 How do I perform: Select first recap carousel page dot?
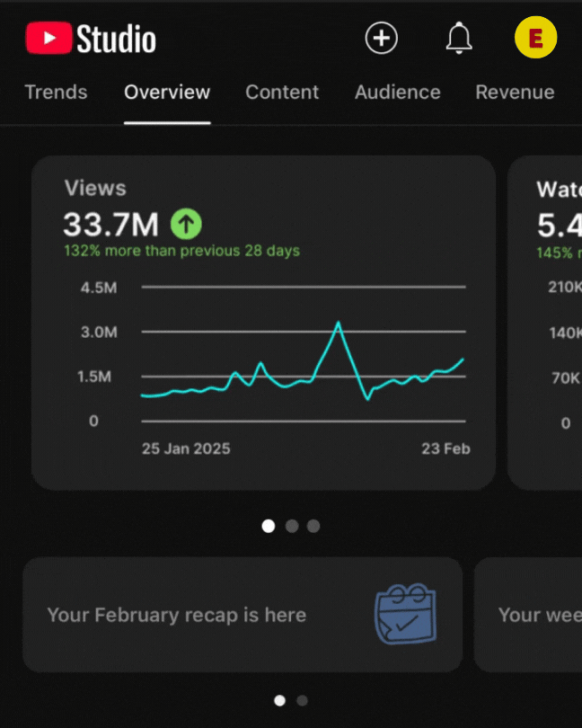[x=280, y=700]
